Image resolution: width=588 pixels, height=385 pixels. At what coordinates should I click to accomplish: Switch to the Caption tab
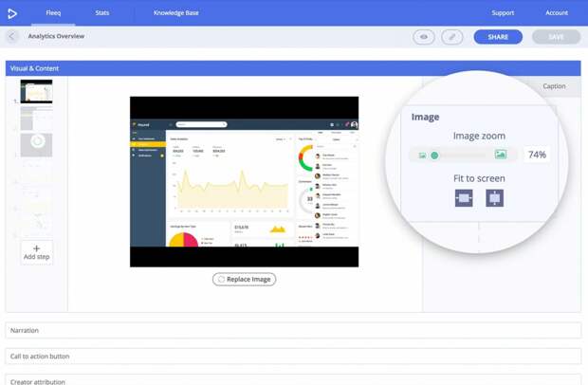[554, 86]
